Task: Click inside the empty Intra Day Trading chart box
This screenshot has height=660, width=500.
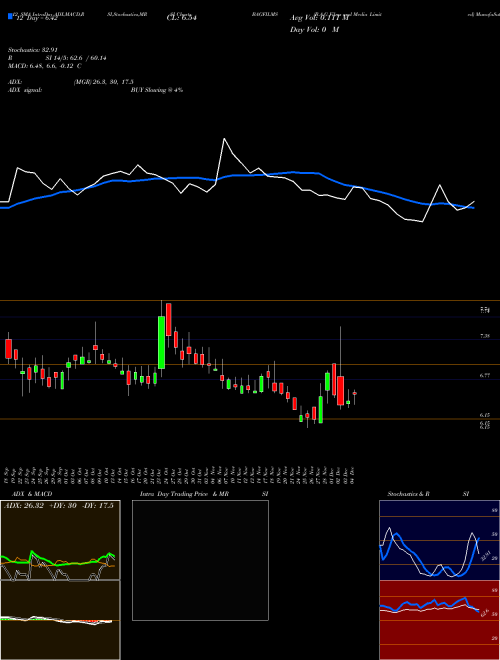Action: [200, 560]
